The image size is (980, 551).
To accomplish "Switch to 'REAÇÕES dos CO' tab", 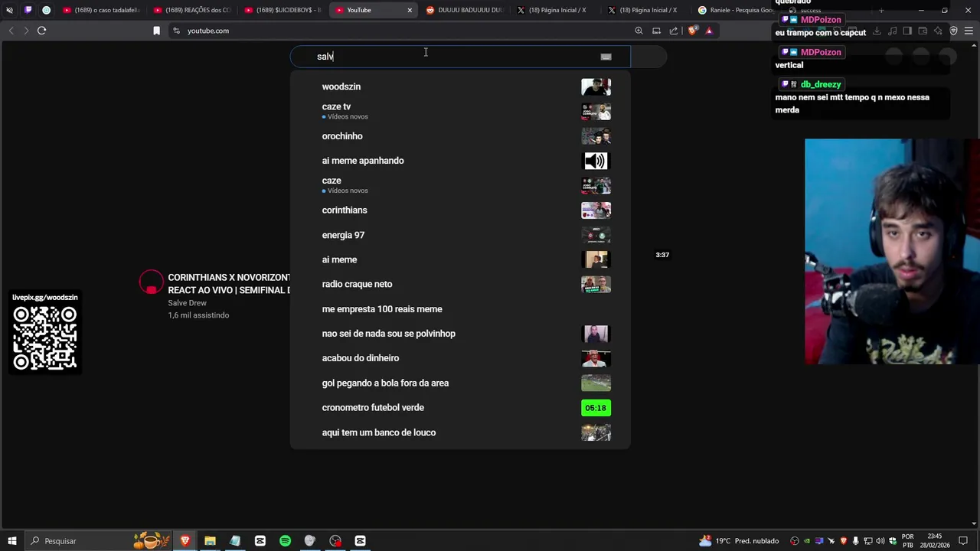I will click(x=192, y=10).
